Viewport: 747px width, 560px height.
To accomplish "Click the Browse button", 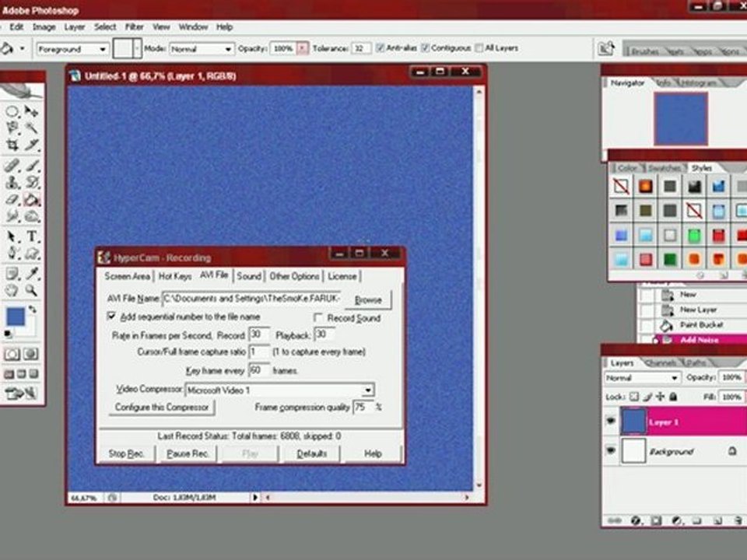I will coord(368,300).
